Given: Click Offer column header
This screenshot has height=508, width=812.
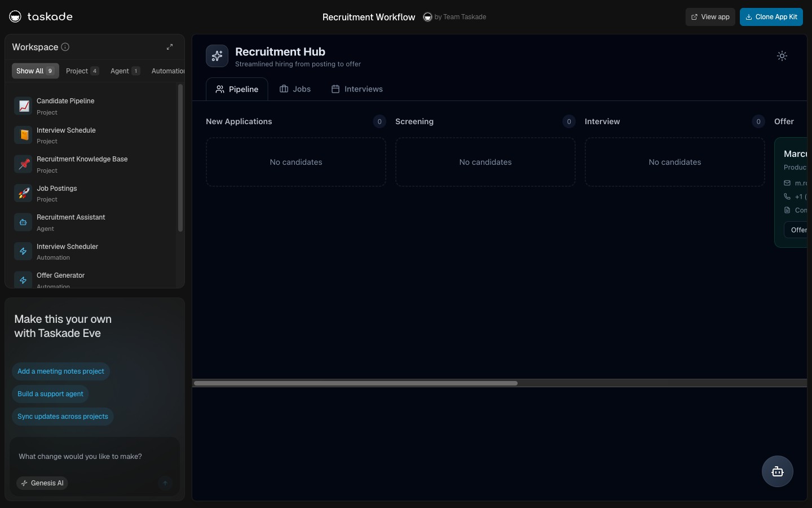Looking at the screenshot, I should tap(784, 121).
